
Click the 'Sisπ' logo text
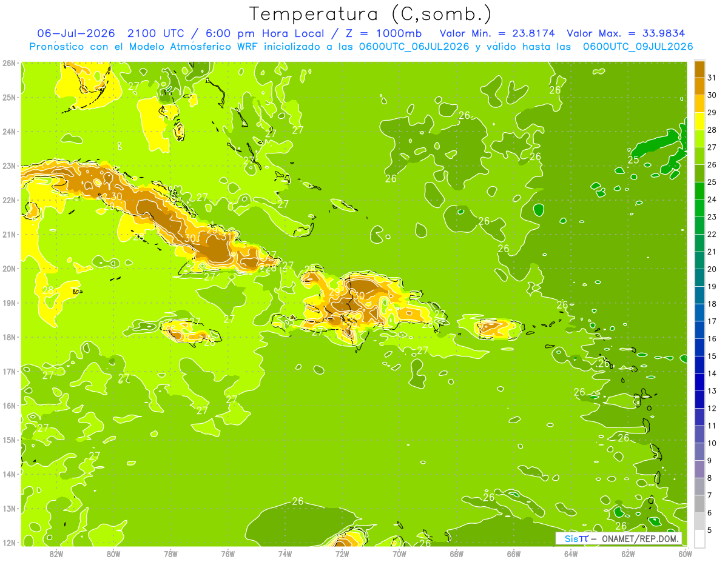tap(576, 538)
